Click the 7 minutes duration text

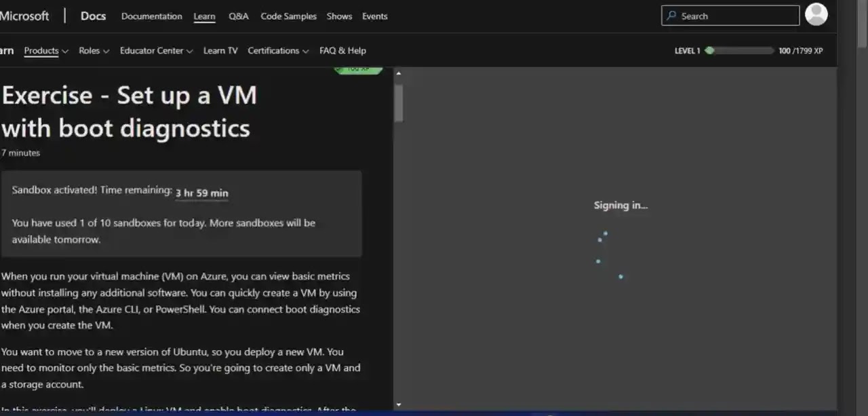pos(20,153)
